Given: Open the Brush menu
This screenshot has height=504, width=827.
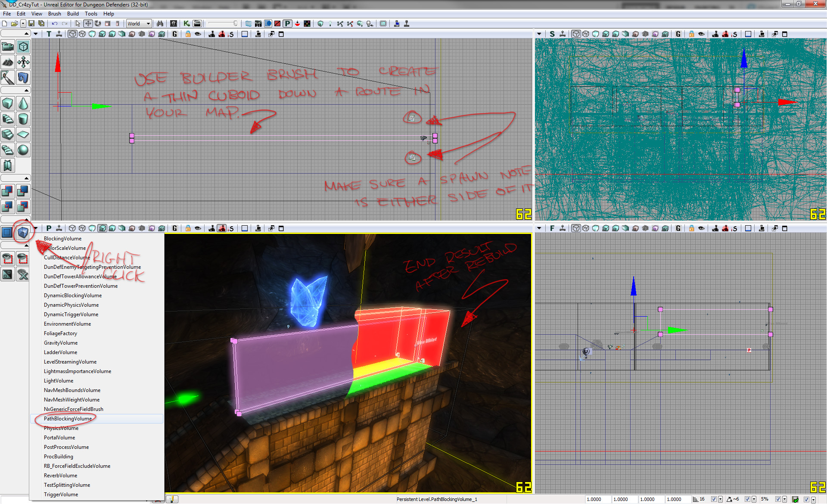Looking at the screenshot, I should point(54,14).
